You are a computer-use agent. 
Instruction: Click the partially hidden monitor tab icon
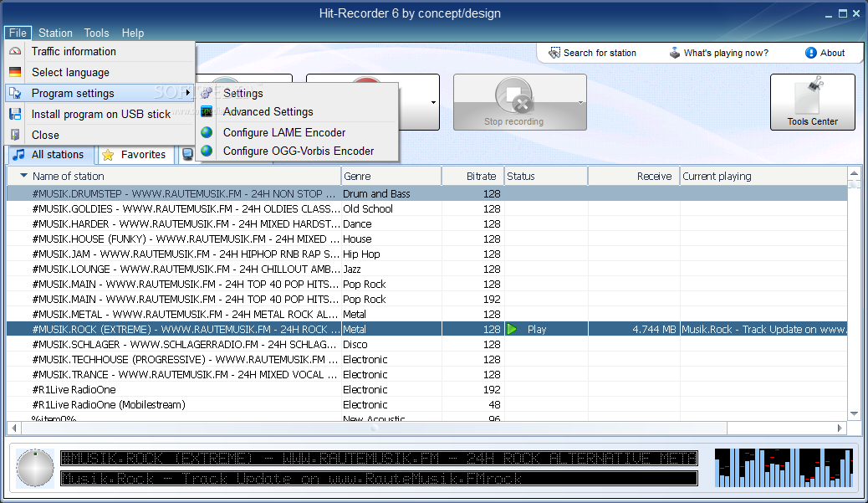coord(187,155)
